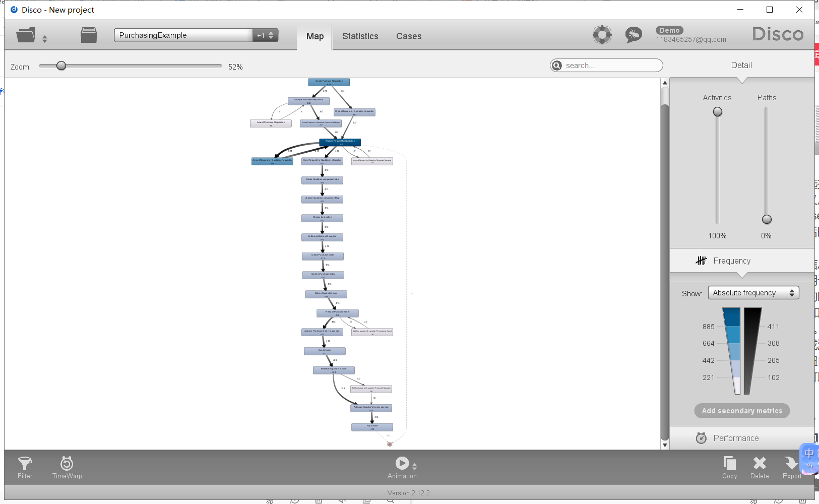Copy the current process map
819x504 pixels.
click(x=729, y=466)
